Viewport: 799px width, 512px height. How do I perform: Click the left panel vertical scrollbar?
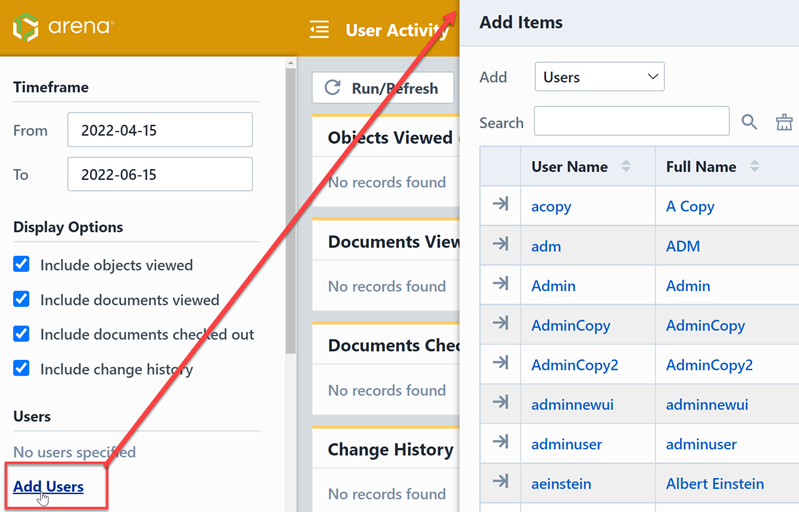coord(290,210)
